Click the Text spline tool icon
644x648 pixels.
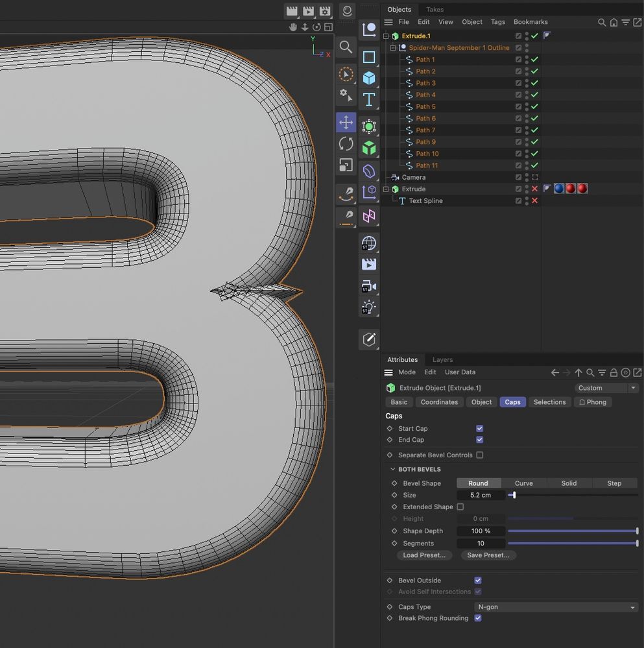(x=369, y=99)
